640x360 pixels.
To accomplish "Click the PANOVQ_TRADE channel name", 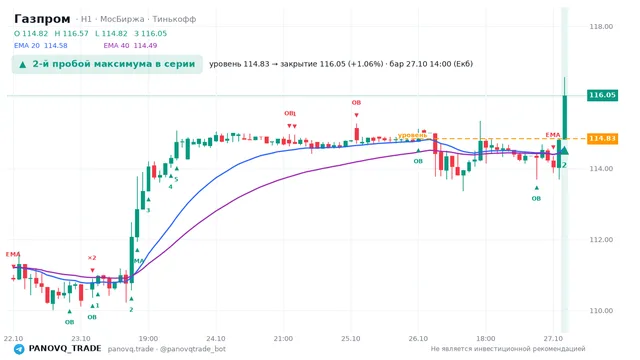I will [65, 349].
